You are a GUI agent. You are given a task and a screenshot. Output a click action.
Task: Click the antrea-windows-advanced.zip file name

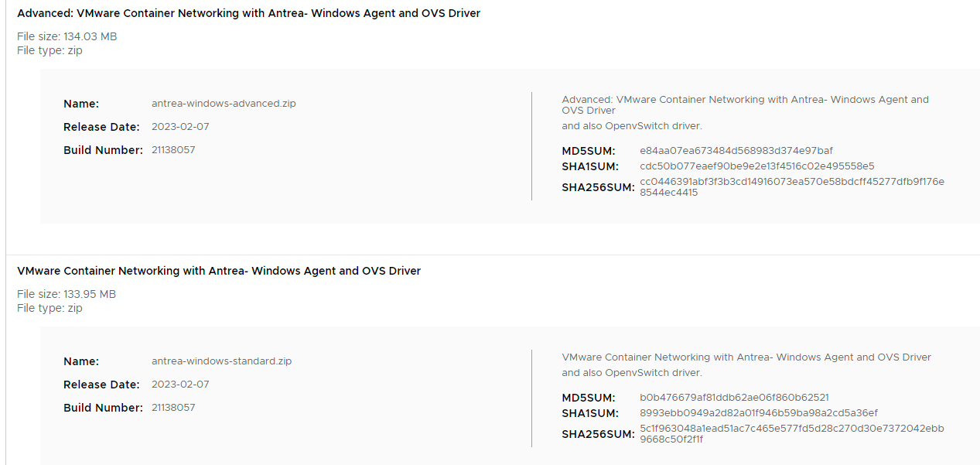224,104
